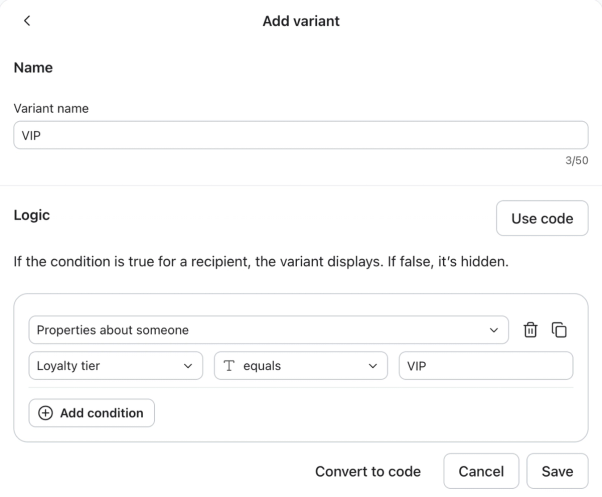Click the chevron arrow of equals selector
This screenshot has width=602, height=497.
372,366
